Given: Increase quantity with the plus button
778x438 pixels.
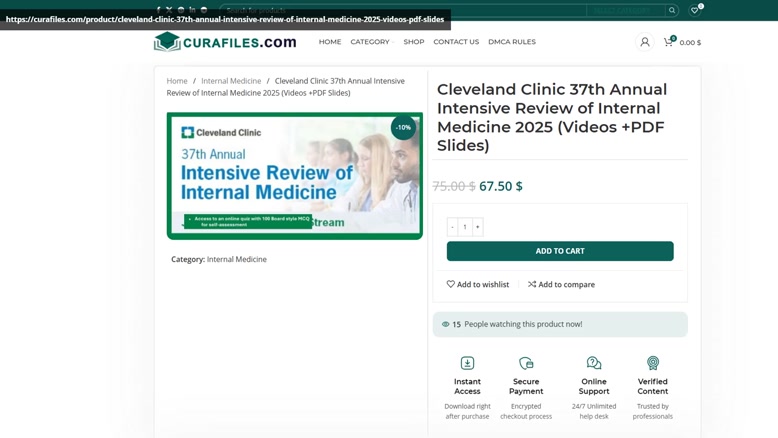Looking at the screenshot, I should point(478,227).
